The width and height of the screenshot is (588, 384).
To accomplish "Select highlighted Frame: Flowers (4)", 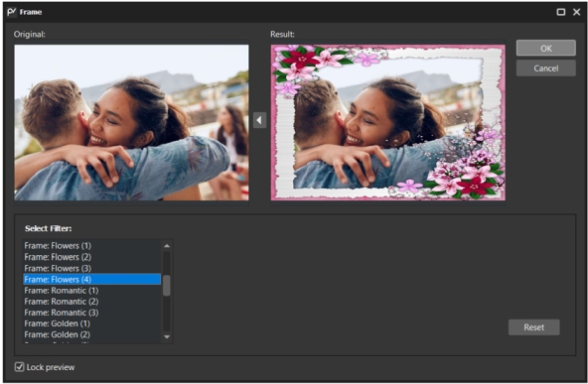I will (x=91, y=279).
